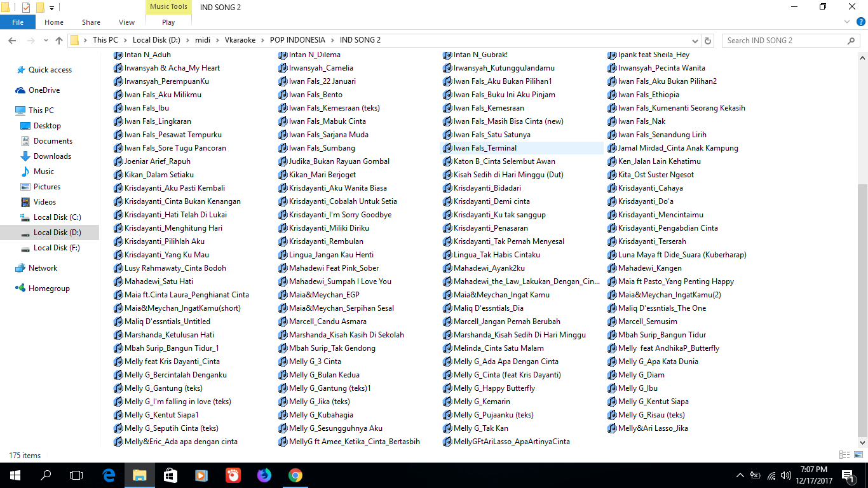
Task: Open Microsoft Store from taskbar
Action: pyautogui.click(x=170, y=475)
